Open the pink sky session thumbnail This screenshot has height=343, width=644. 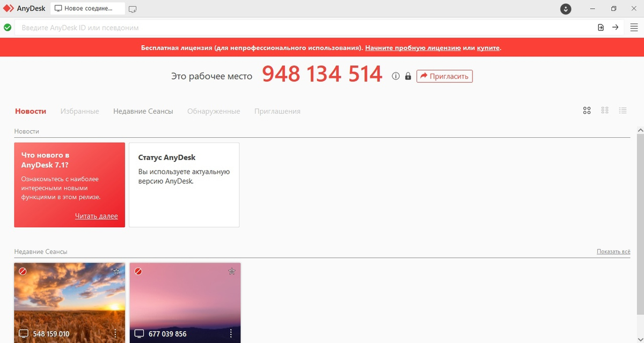185,303
